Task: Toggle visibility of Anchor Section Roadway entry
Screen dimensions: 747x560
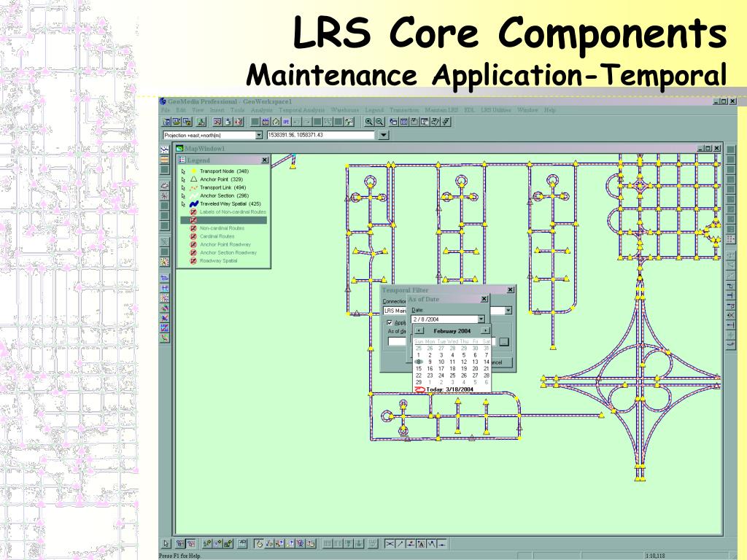Action: pos(193,252)
